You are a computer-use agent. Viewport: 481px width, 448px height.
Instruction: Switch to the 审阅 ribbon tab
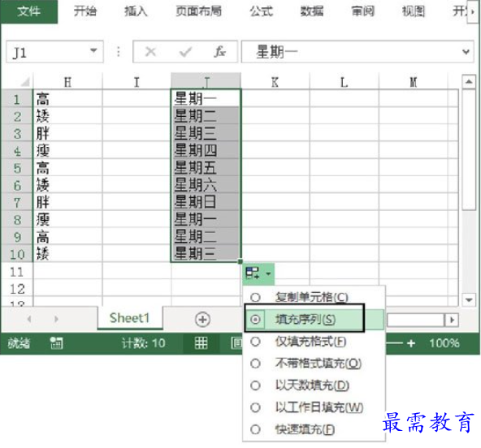[362, 11]
